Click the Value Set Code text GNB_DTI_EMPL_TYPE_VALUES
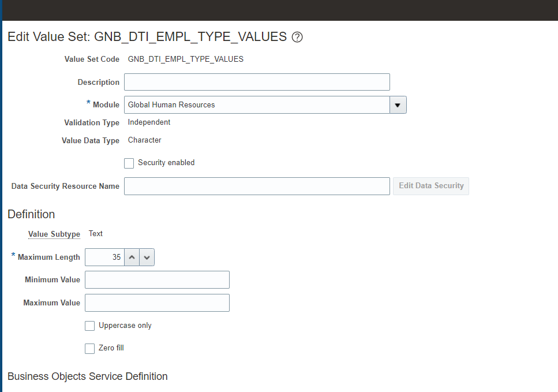558x392 pixels. (x=186, y=59)
